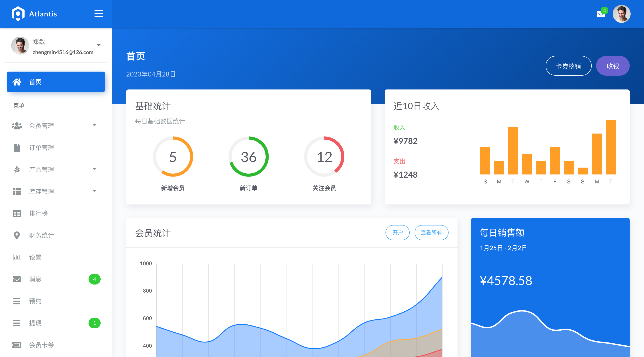Screen dimensions: 644x357
Task: Click the 排行榜 table icon
Action: click(x=17, y=213)
